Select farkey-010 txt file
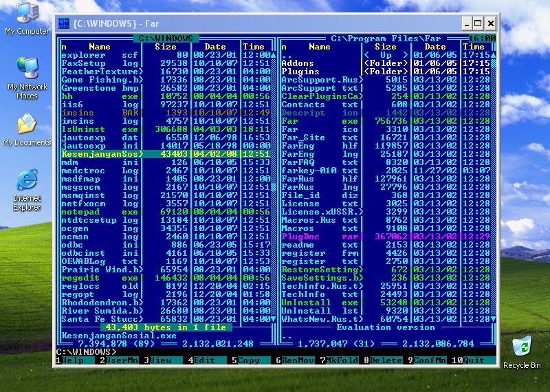Image resolution: width=550 pixels, height=392 pixels. [386, 171]
